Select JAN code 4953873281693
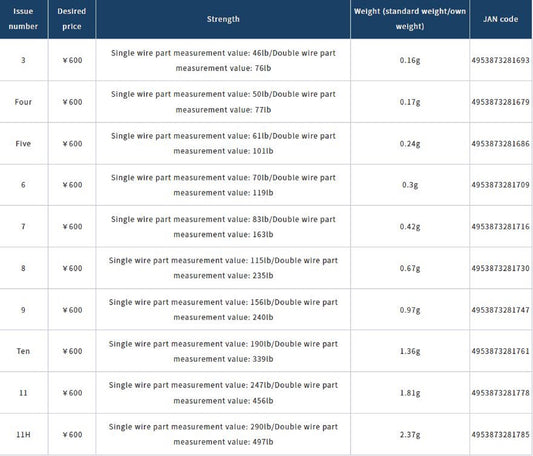Image resolution: width=533 pixels, height=456 pixels. pyautogui.click(x=500, y=60)
